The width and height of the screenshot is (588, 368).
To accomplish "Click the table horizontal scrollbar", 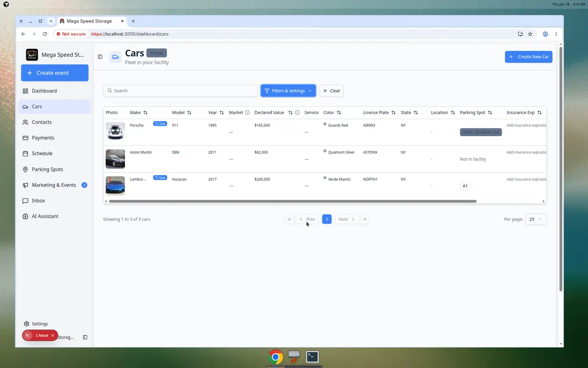I will coord(293,201).
